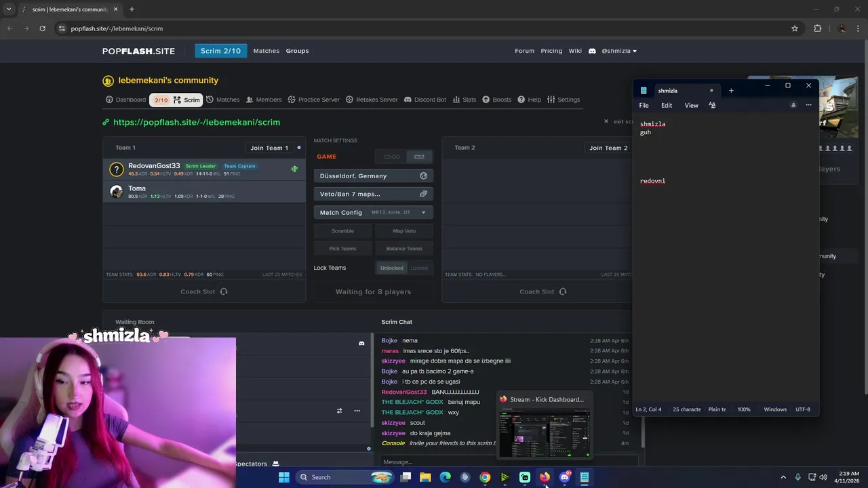
Task: Open the Practice Server tab
Action: [x=313, y=100]
